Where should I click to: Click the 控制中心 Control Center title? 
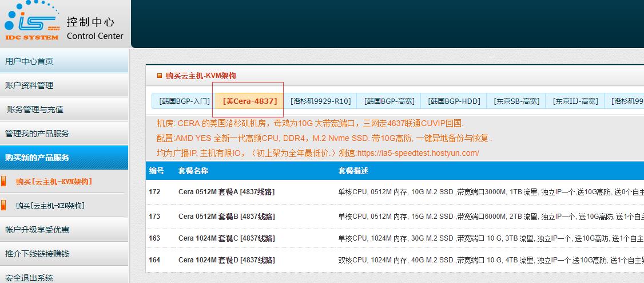(x=95, y=29)
